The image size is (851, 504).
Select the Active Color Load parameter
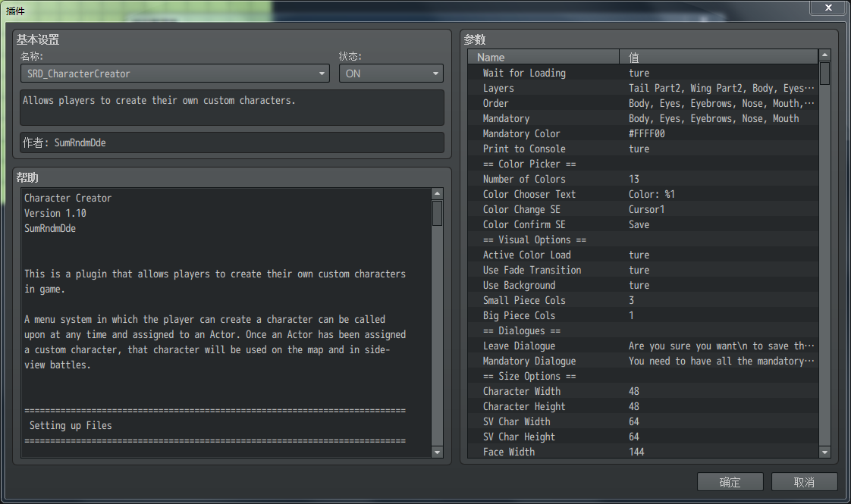click(x=643, y=255)
